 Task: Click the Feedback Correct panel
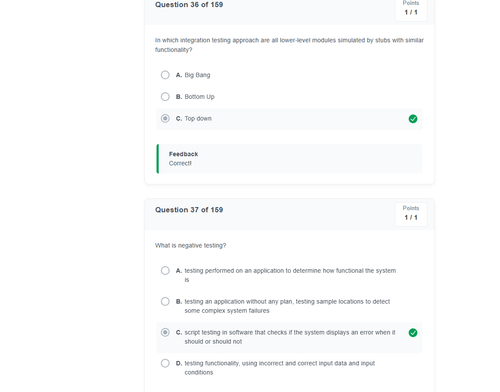[x=289, y=159]
